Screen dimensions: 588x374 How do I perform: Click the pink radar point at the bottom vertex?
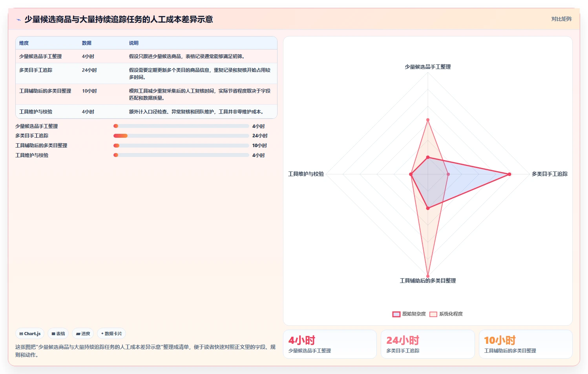[428, 276]
